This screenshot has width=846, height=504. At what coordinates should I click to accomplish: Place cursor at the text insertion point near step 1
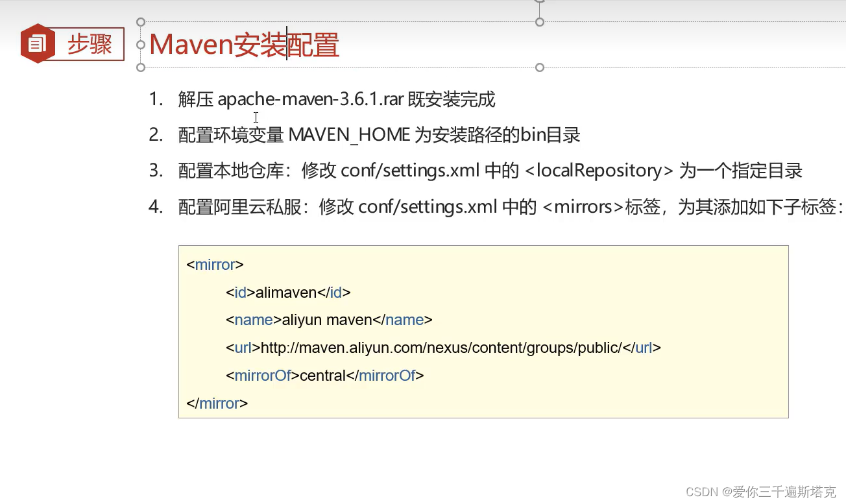[x=256, y=117]
